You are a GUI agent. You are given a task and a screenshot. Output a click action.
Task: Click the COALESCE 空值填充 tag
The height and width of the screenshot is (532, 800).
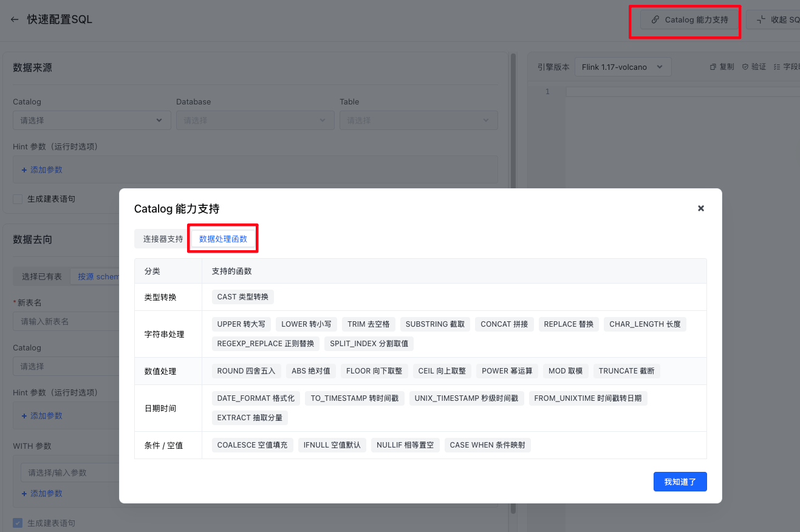click(252, 445)
